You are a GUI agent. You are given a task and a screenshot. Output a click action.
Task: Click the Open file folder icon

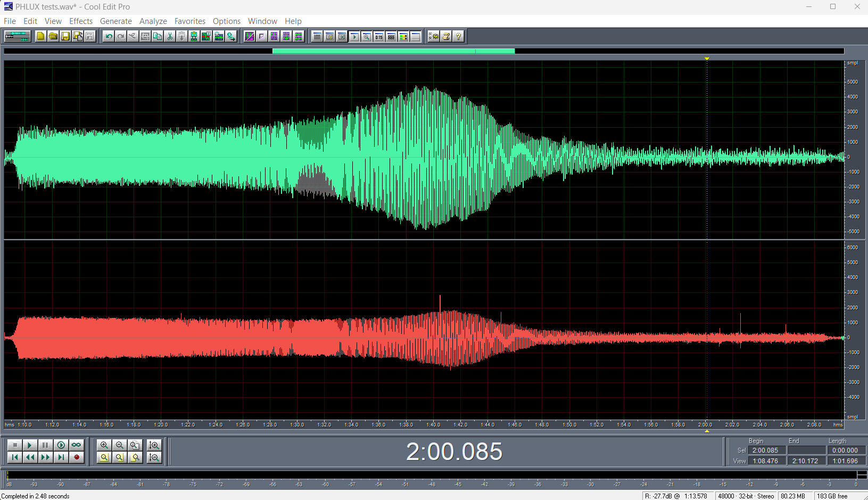[53, 36]
